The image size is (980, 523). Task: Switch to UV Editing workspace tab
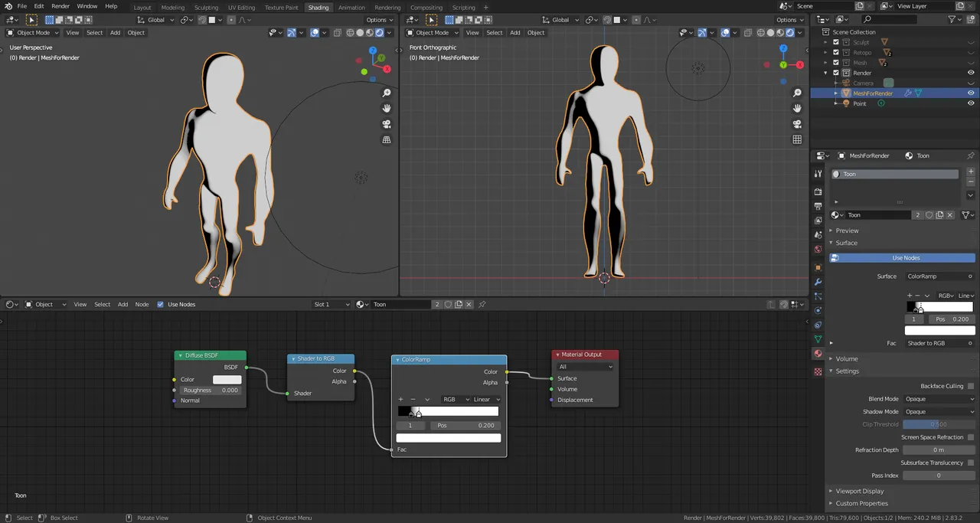[241, 8]
